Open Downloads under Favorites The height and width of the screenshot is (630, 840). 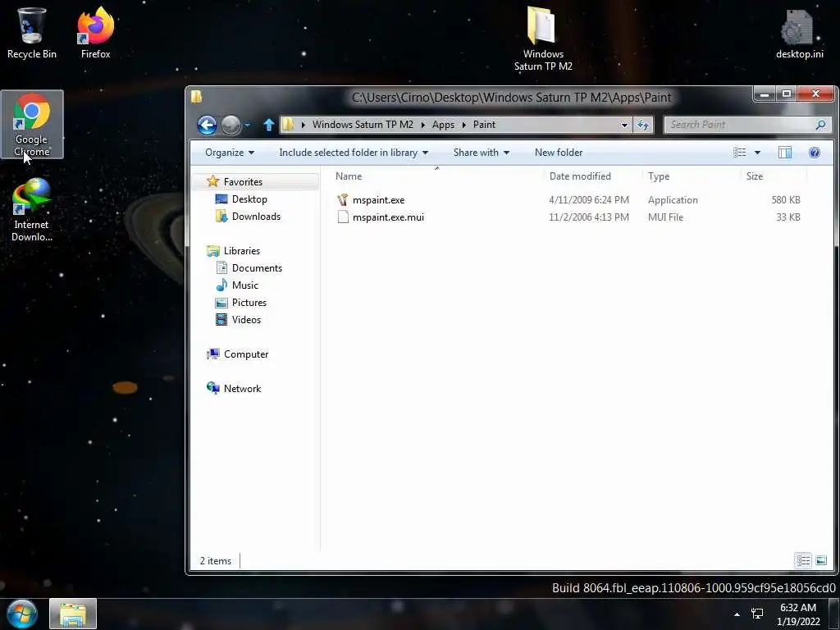256,217
